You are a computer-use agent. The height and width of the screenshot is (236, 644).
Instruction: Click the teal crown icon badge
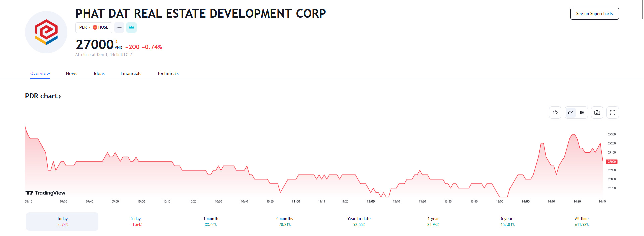click(x=131, y=27)
